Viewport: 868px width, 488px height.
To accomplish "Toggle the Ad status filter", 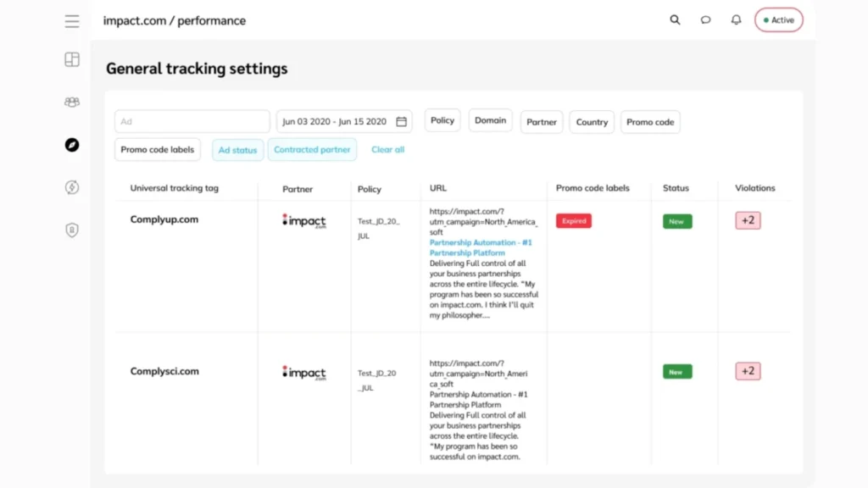I will tap(237, 149).
